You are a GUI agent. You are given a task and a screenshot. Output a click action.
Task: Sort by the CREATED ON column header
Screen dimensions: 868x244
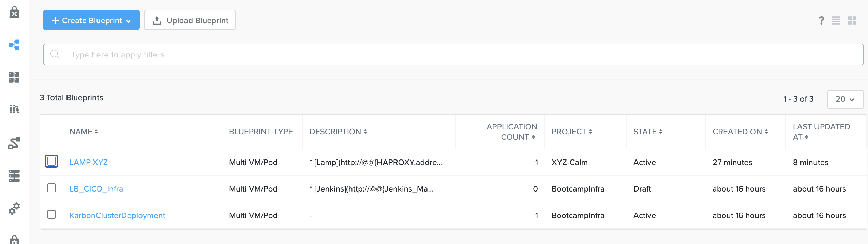click(740, 132)
